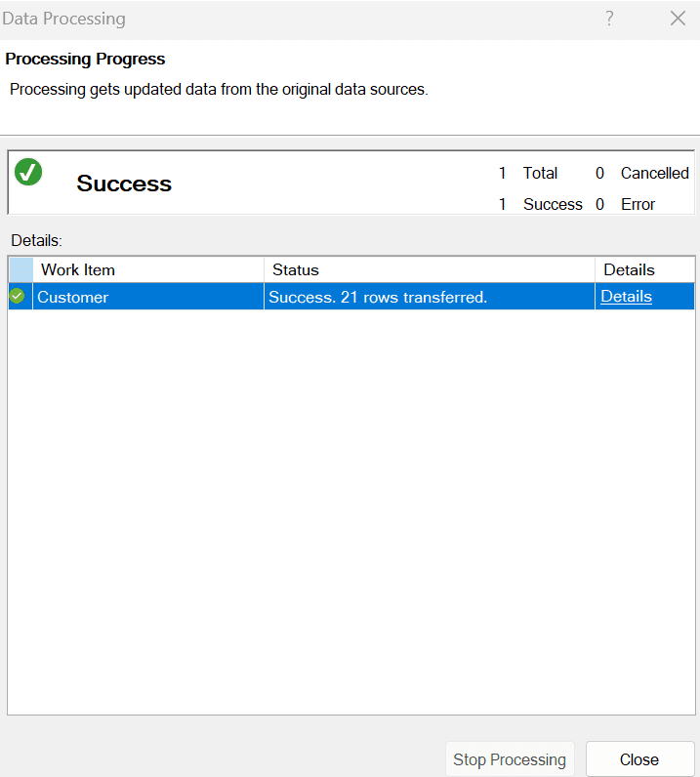Click the green status icon beside Customer
700x777 pixels.
tap(17, 297)
